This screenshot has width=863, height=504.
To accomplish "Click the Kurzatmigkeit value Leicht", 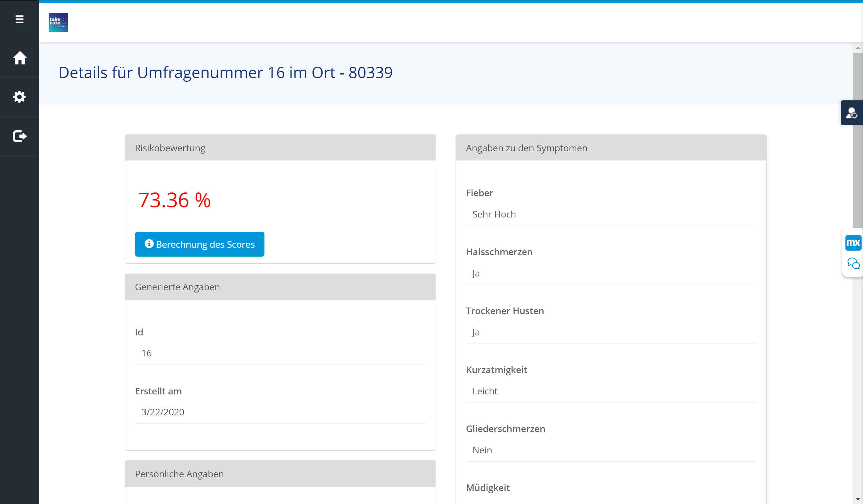I will 485,391.
